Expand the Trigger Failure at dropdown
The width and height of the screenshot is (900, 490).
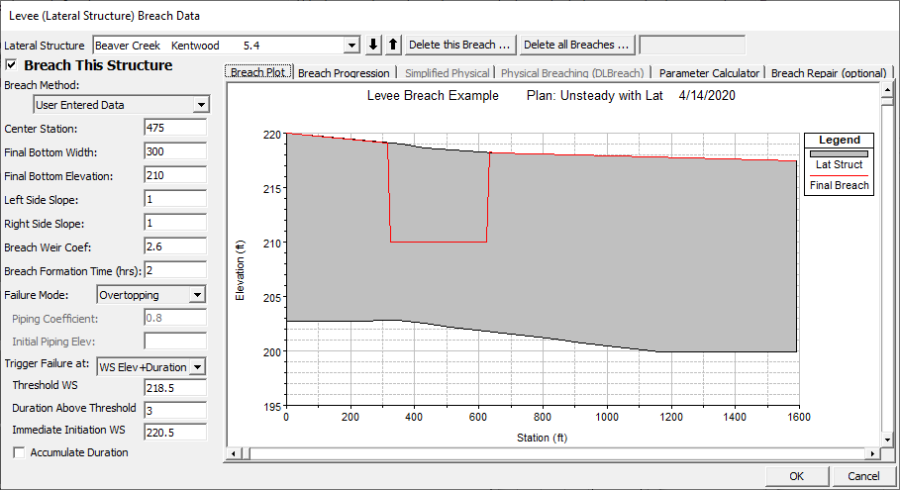pos(197,367)
